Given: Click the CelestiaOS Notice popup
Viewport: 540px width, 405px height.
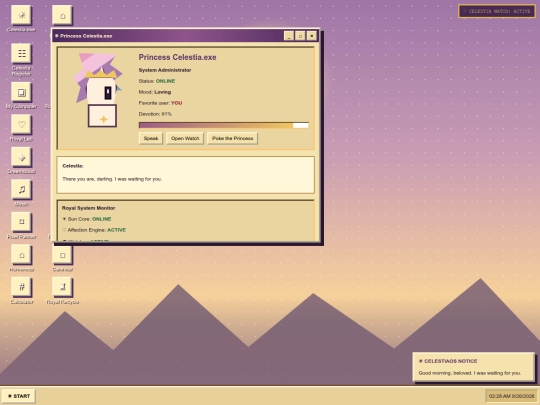Looking at the screenshot, I should click(x=474, y=367).
